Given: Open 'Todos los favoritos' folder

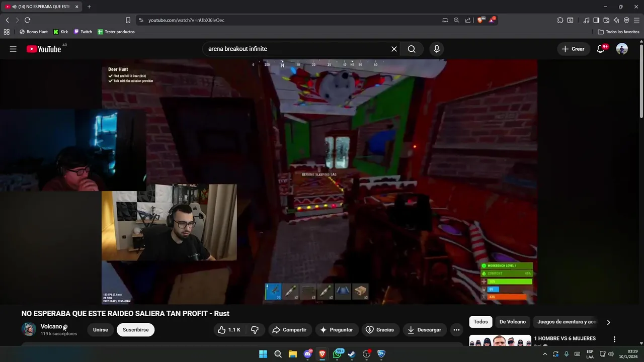Looking at the screenshot, I should [x=618, y=32].
